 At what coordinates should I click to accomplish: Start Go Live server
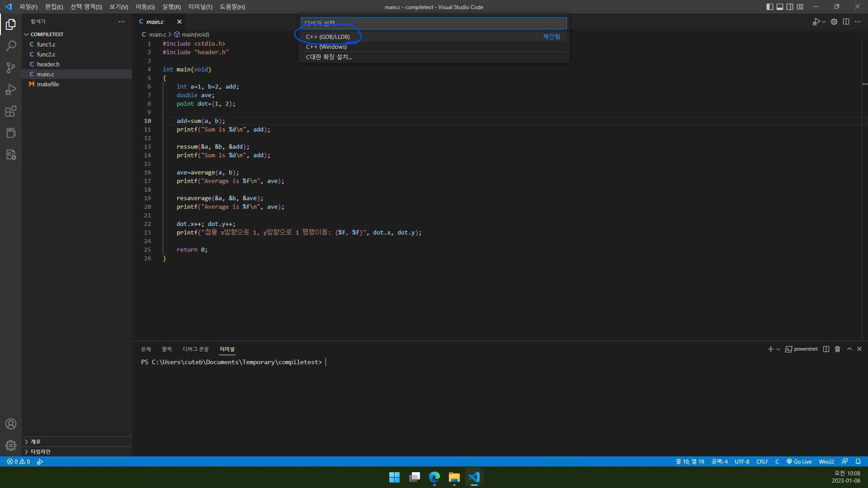tap(799, 461)
